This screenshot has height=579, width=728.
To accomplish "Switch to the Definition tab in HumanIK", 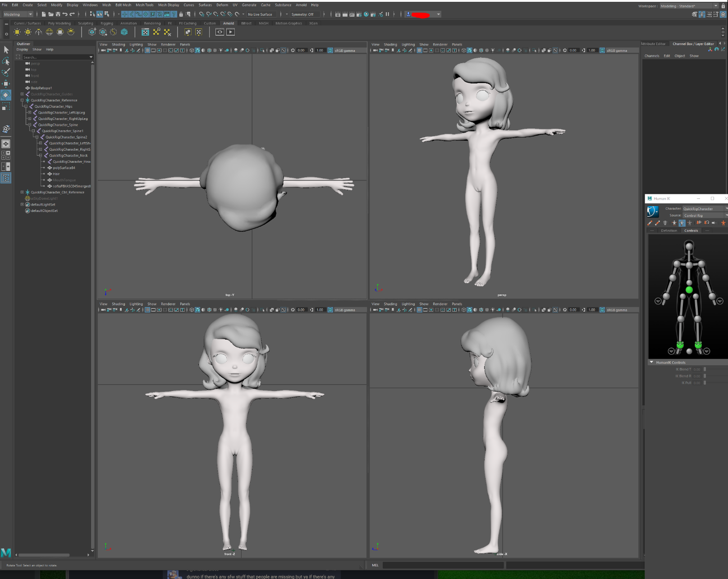I will pyautogui.click(x=669, y=230).
